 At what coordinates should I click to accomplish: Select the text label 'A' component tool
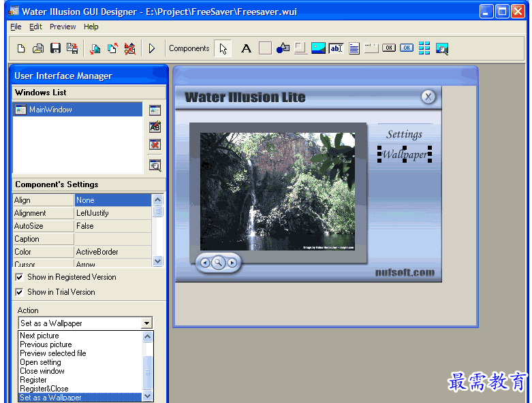[x=247, y=48]
